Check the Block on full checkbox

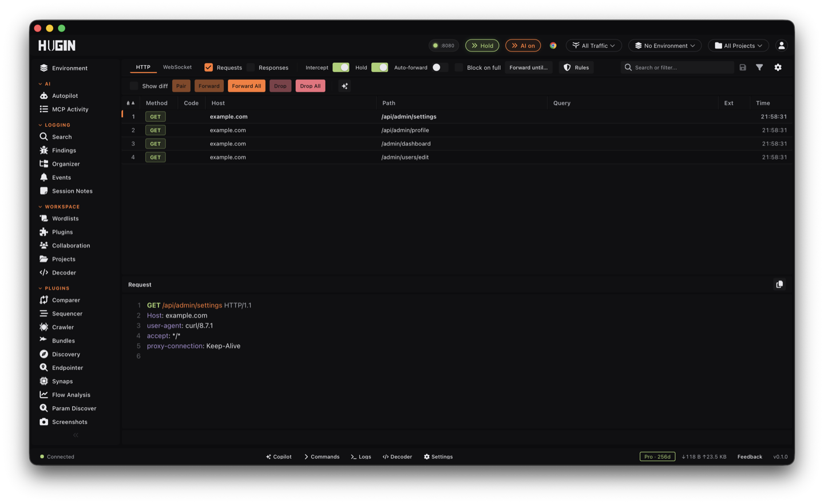pyautogui.click(x=459, y=68)
